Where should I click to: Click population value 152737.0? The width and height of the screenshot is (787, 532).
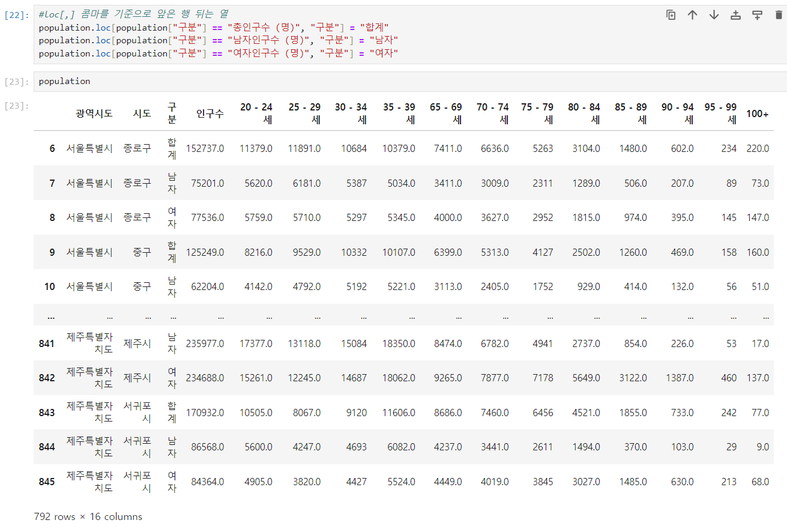(x=205, y=148)
